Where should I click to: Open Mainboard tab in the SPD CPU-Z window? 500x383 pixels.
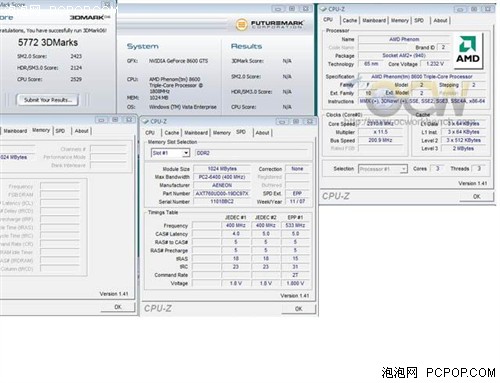pos(196,133)
